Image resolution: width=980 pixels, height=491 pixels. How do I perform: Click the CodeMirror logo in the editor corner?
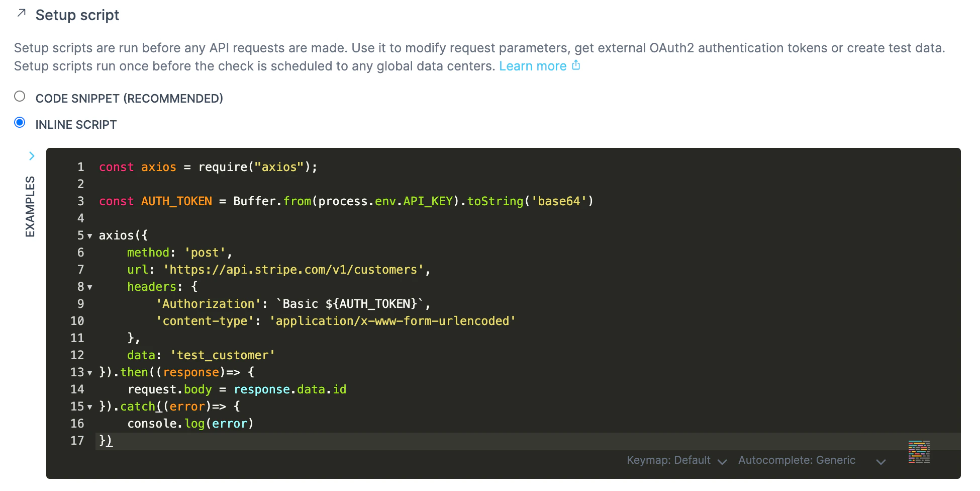click(919, 452)
